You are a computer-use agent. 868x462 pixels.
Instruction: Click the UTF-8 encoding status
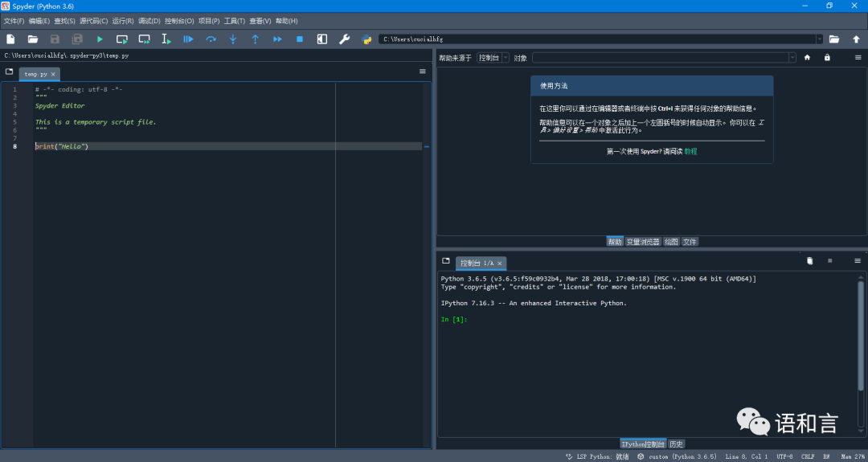[784, 457]
